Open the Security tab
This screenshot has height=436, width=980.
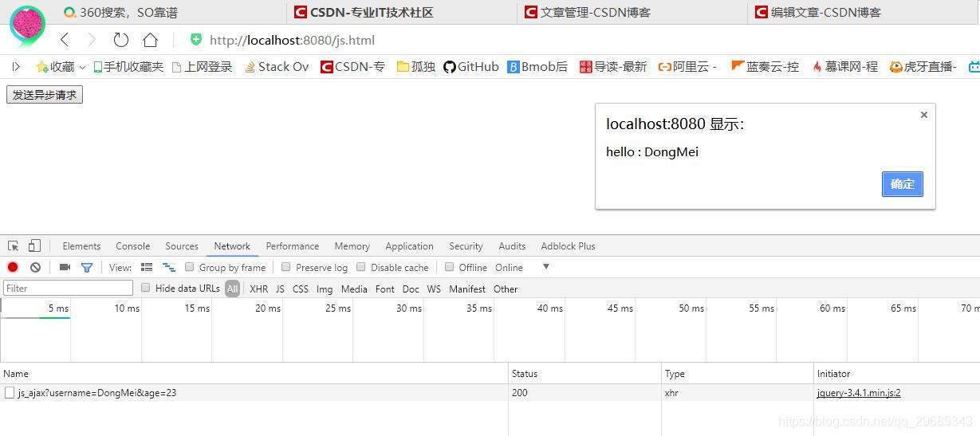point(466,246)
